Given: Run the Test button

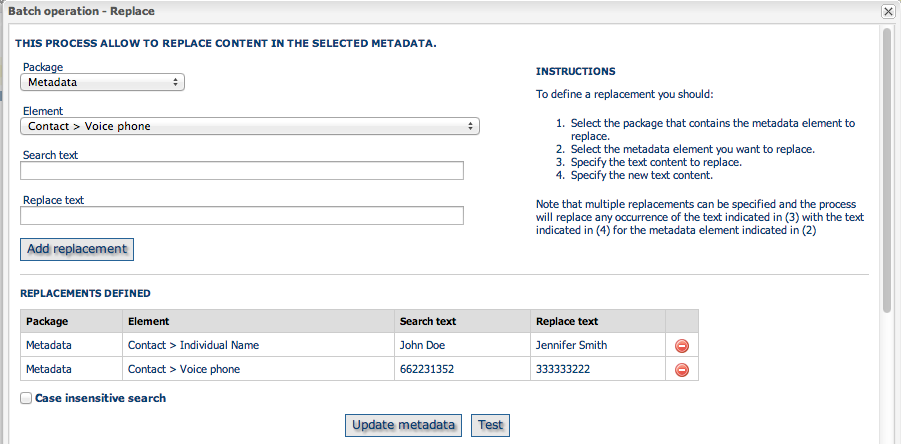Looking at the screenshot, I should 491,425.
